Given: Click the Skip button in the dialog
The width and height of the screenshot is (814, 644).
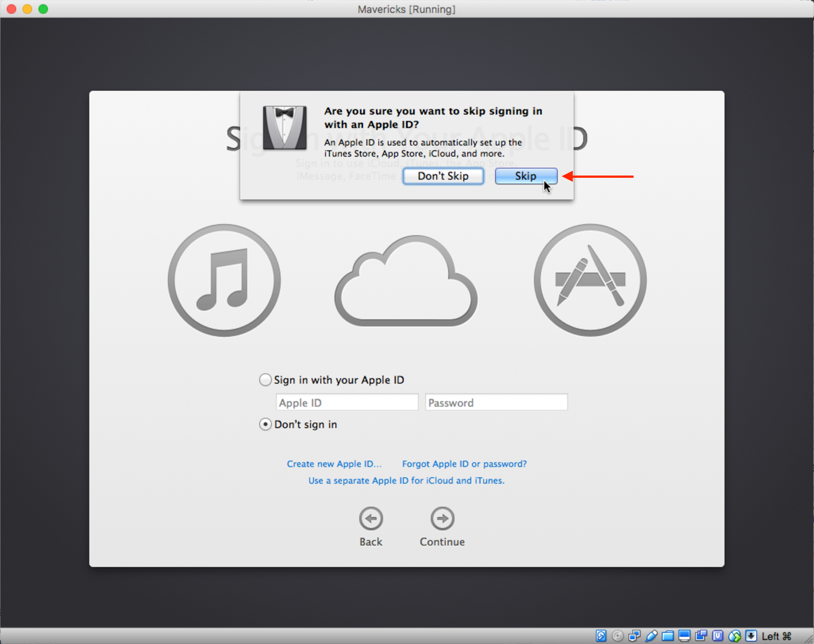Looking at the screenshot, I should (x=526, y=176).
